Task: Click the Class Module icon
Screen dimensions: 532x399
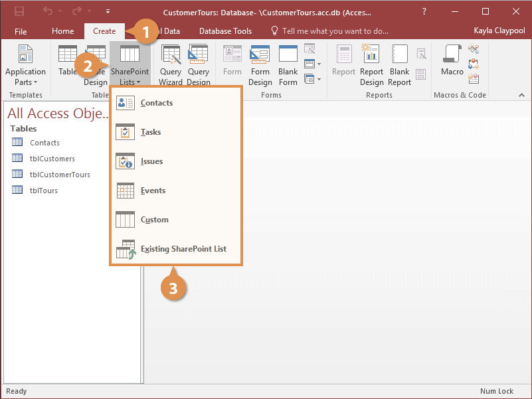Action: [474, 64]
